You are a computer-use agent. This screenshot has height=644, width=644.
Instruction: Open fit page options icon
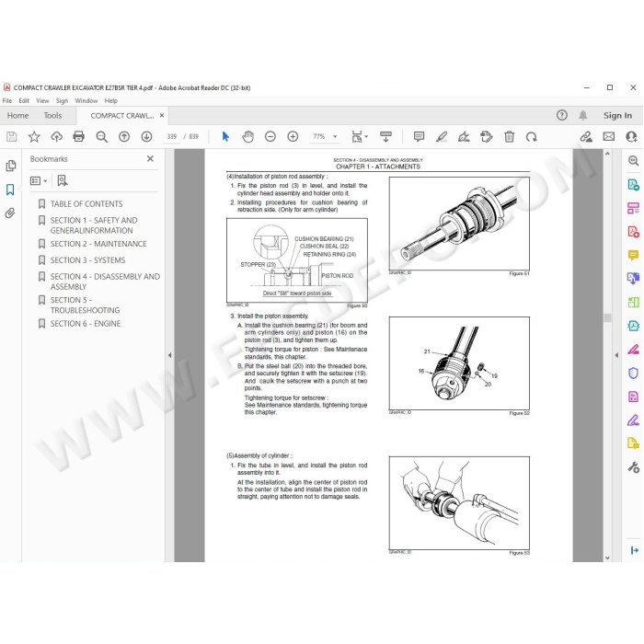coord(360,136)
